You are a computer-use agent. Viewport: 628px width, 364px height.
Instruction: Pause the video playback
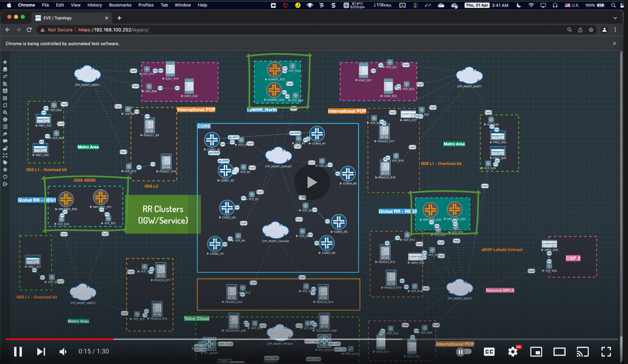[x=18, y=352]
